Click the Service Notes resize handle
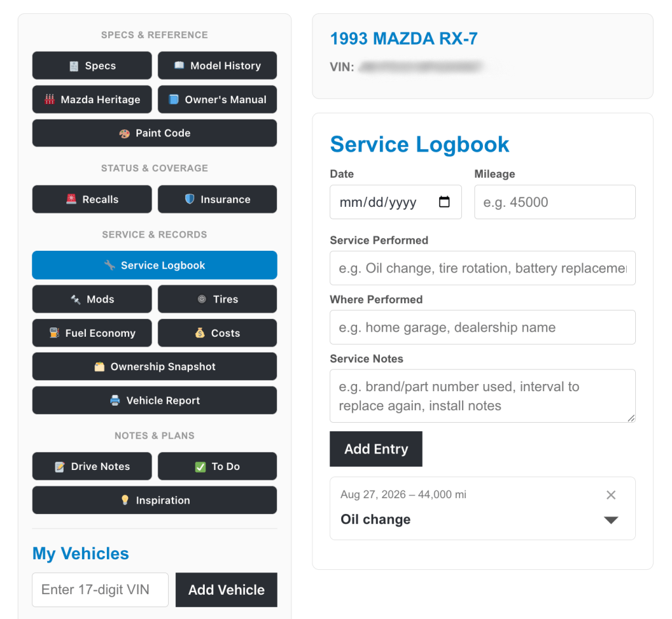The height and width of the screenshot is (619, 672). click(631, 418)
